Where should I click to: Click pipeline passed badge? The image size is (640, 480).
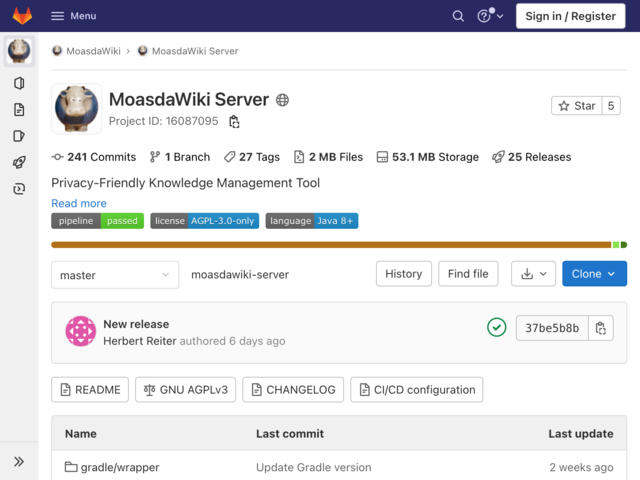(98, 221)
